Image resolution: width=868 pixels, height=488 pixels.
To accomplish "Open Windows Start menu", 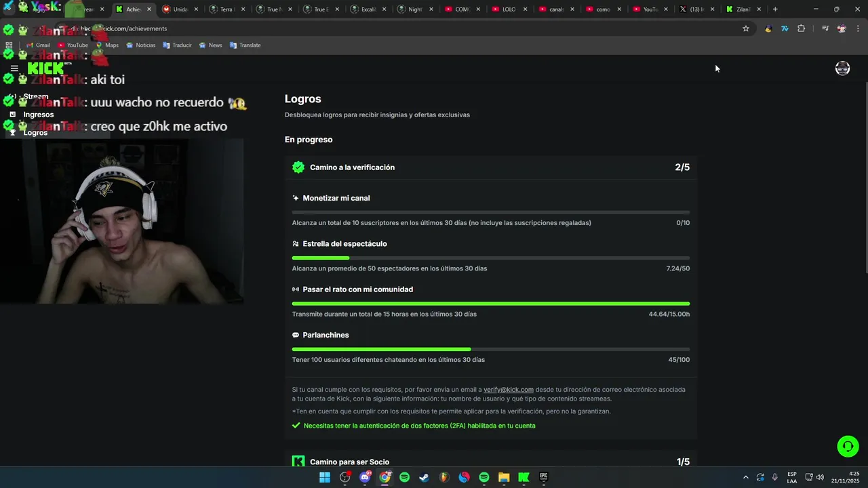I will click(x=325, y=477).
